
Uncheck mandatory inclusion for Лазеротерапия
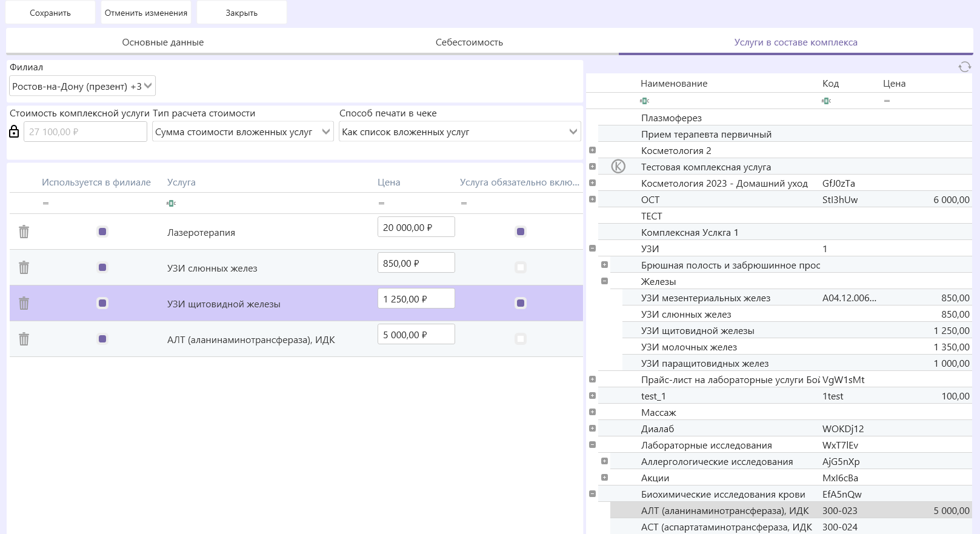(521, 232)
